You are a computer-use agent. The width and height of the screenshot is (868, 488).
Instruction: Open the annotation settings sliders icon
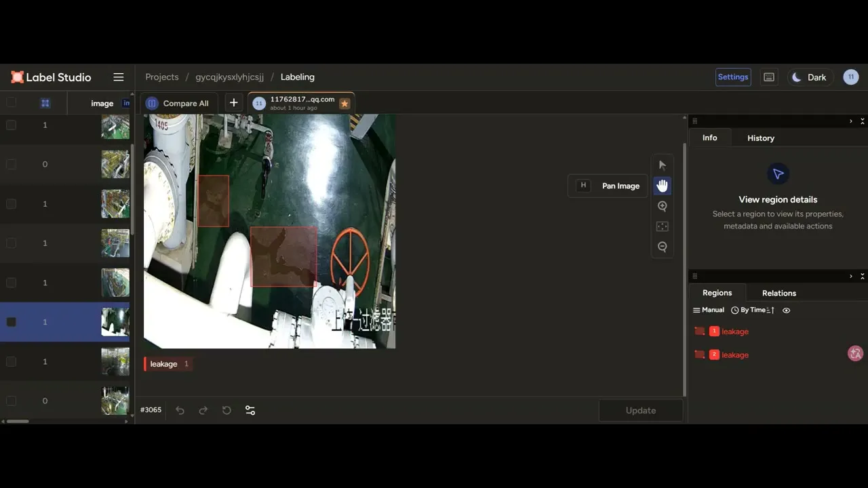(250, 410)
